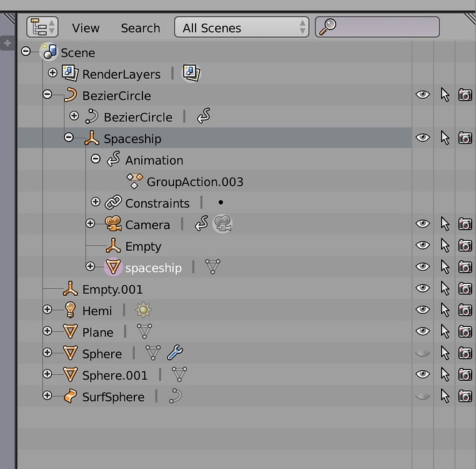
Task: Hide top-level BezierCircle with its eye icon
Action: (x=422, y=94)
